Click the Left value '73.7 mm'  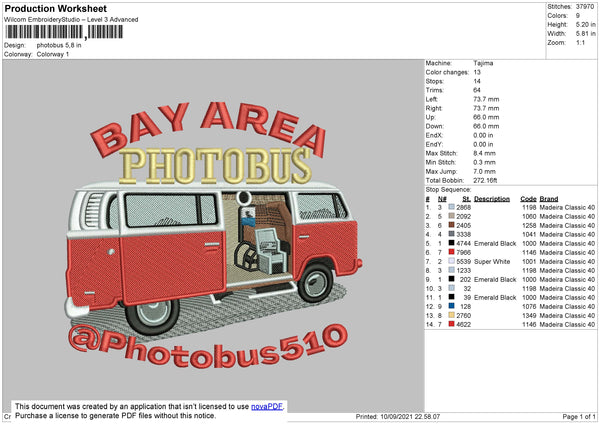click(x=486, y=99)
